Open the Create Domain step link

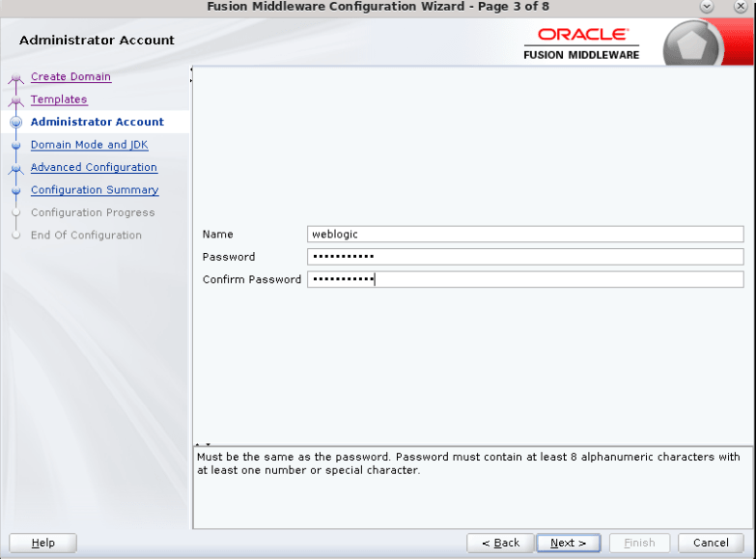coord(70,76)
